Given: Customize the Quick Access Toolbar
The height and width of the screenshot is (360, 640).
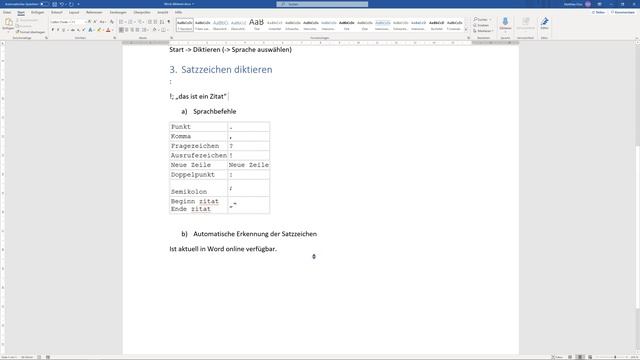Looking at the screenshot, I should pos(78,4).
